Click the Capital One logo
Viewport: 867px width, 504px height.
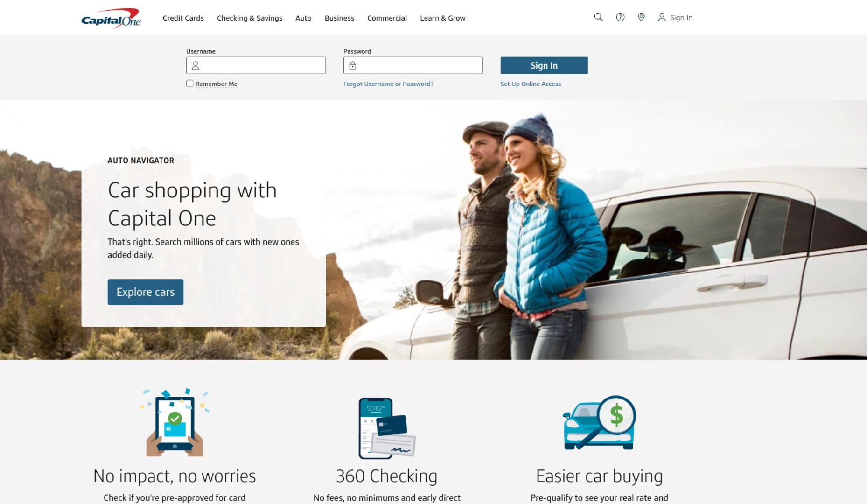(111, 18)
